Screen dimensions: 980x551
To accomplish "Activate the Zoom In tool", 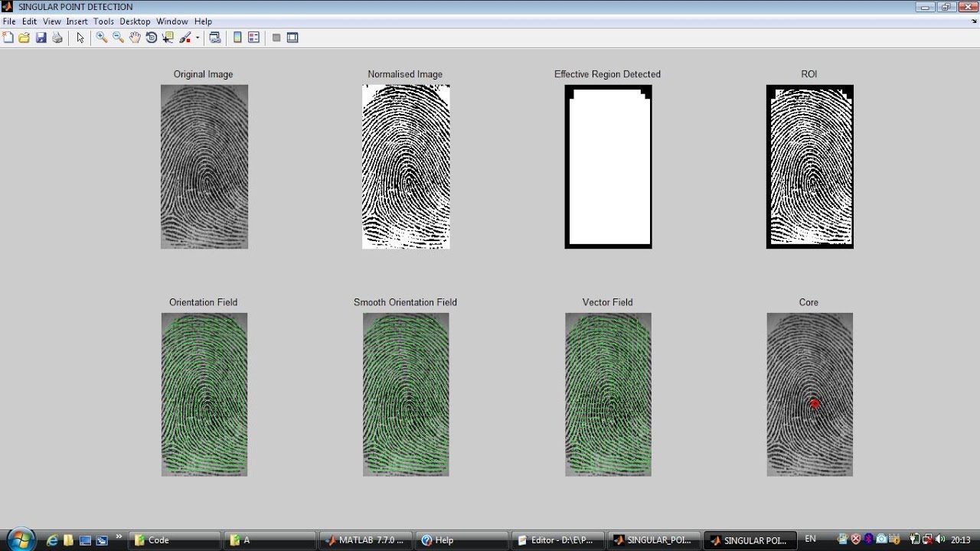I will point(101,37).
